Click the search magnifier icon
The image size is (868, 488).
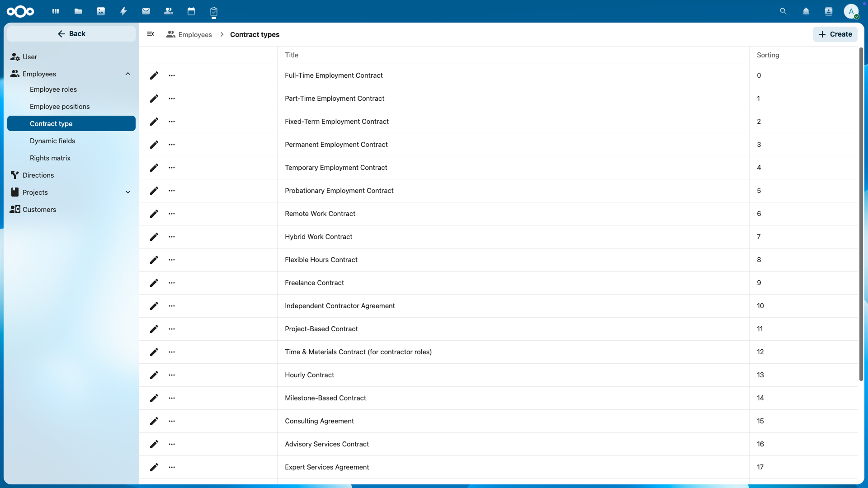[x=783, y=11]
